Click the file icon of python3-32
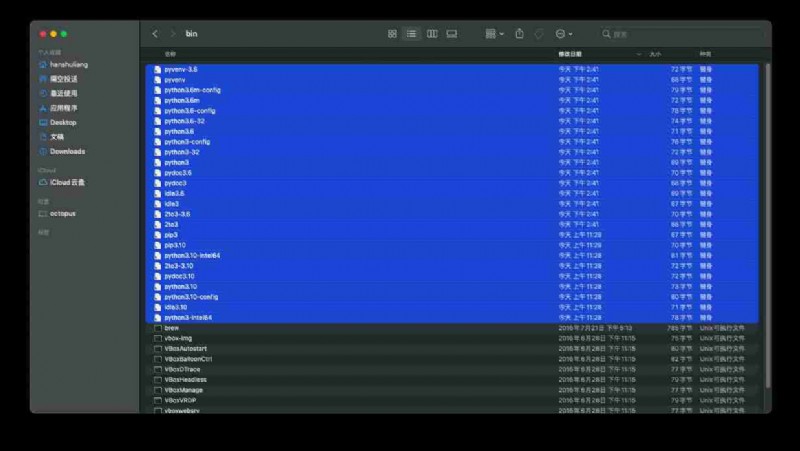The height and width of the screenshot is (451, 800). click(158, 152)
